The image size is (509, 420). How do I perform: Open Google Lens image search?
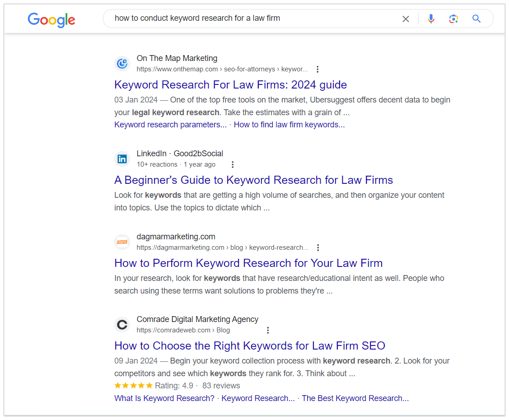[x=453, y=19]
